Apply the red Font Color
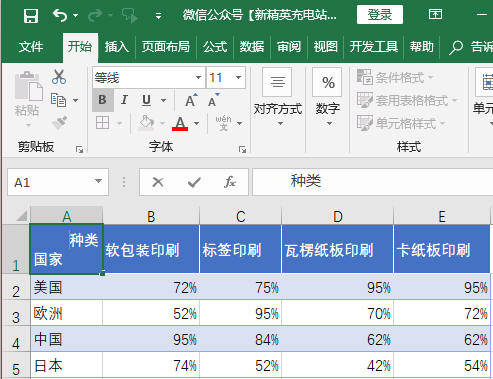This screenshot has height=379, width=493. click(x=180, y=123)
